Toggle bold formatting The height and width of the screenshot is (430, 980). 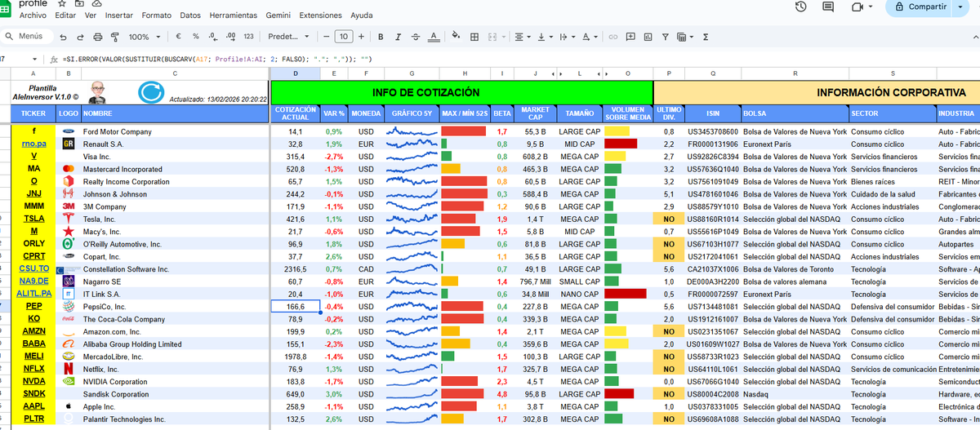point(381,37)
